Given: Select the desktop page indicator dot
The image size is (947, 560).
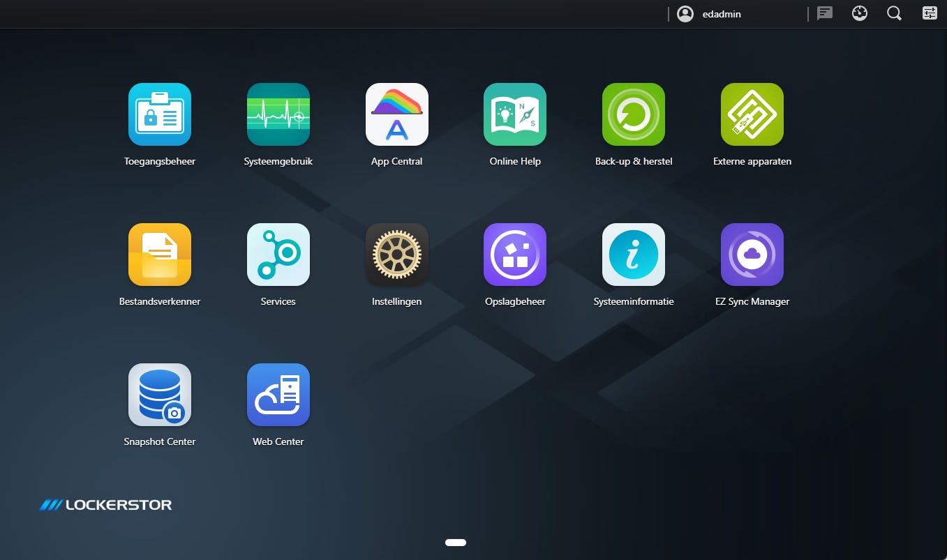Looking at the screenshot, I should [456, 542].
